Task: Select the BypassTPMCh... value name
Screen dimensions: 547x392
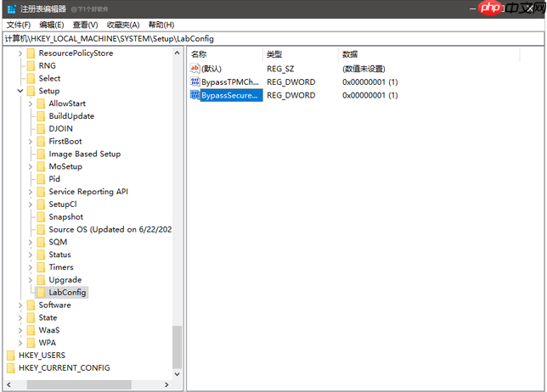Action: tap(230, 82)
